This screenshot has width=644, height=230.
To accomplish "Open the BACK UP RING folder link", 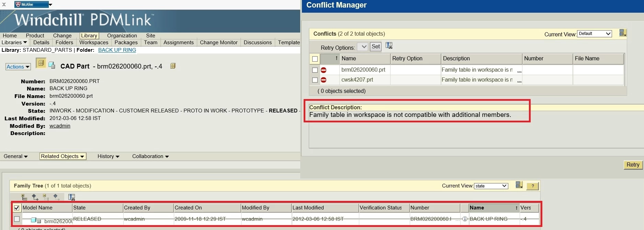I will point(117,50).
